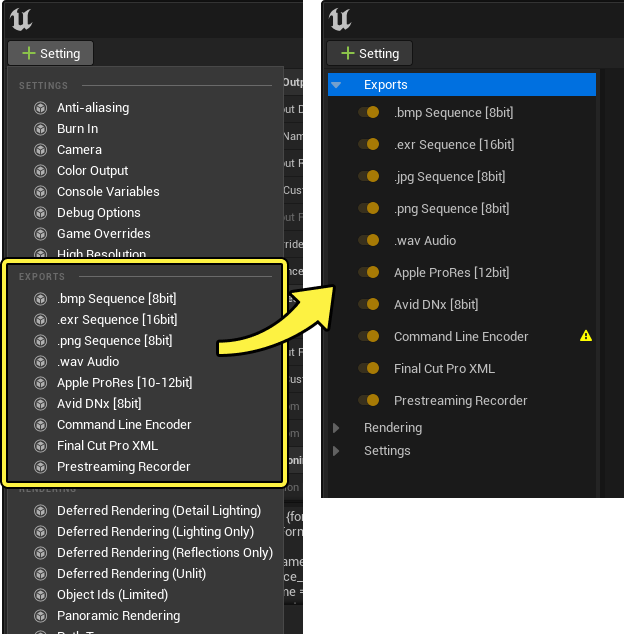Image resolution: width=624 pixels, height=634 pixels.
Task: Toggle the Command Line Encoder switch
Action: [x=368, y=336]
